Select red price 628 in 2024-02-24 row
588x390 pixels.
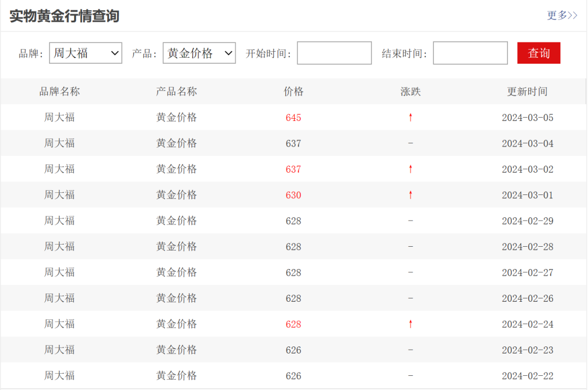click(293, 325)
